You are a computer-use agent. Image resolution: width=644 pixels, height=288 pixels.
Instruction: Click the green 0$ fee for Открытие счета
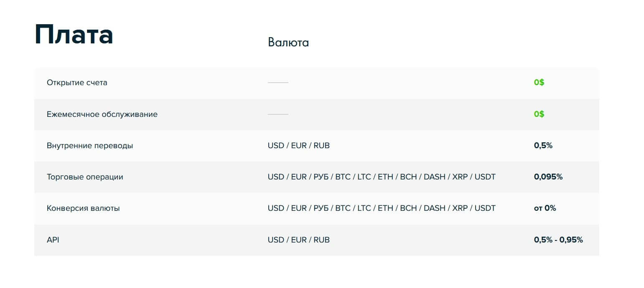(x=539, y=83)
